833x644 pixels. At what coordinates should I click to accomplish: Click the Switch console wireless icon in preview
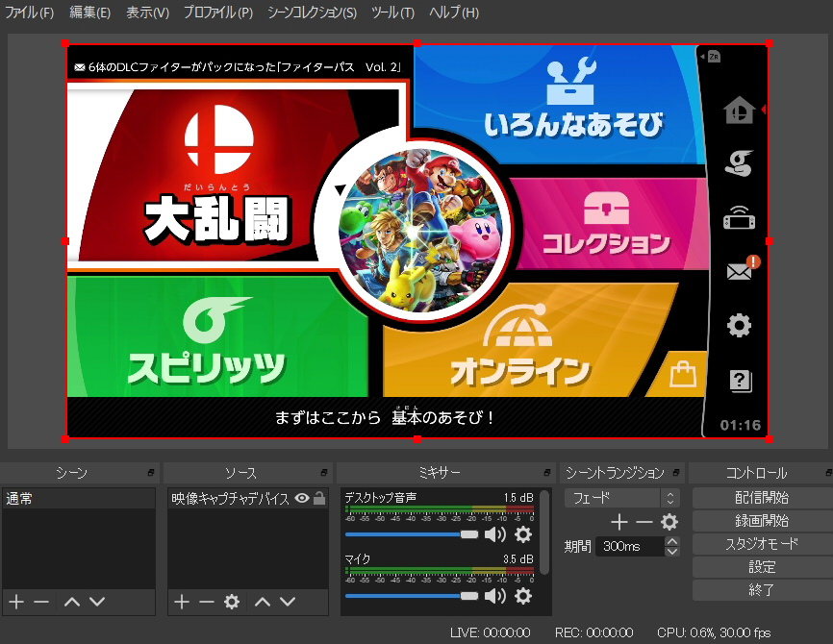click(739, 217)
